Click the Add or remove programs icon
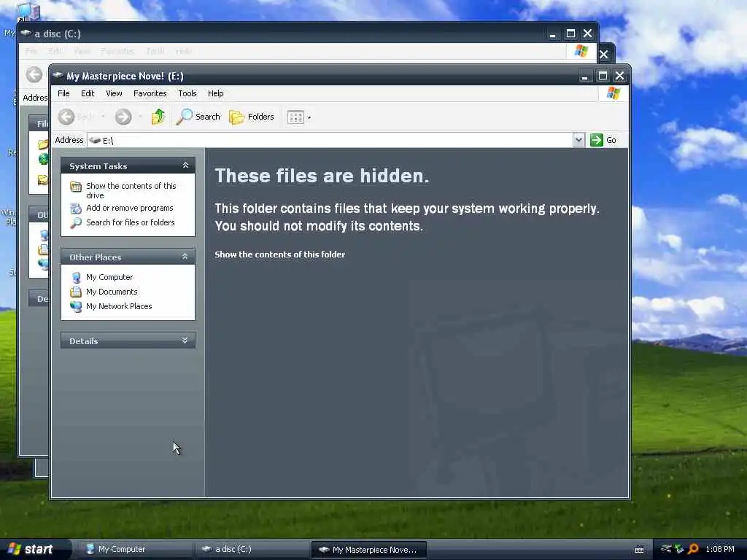 [x=76, y=208]
